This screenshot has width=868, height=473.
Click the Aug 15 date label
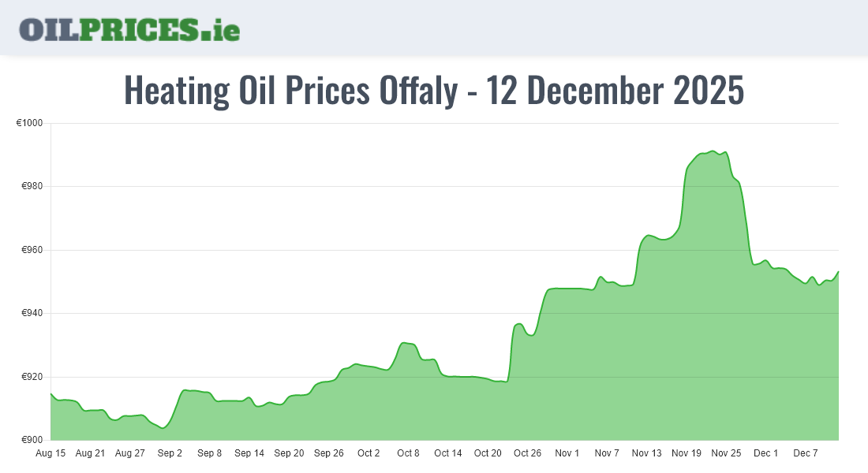tap(51, 453)
